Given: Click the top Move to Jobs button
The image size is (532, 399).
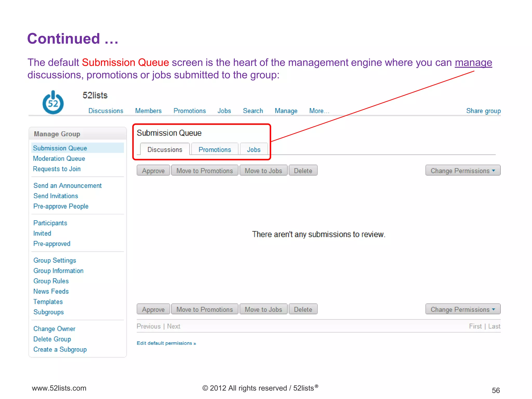Looking at the screenshot, I should [x=263, y=171].
